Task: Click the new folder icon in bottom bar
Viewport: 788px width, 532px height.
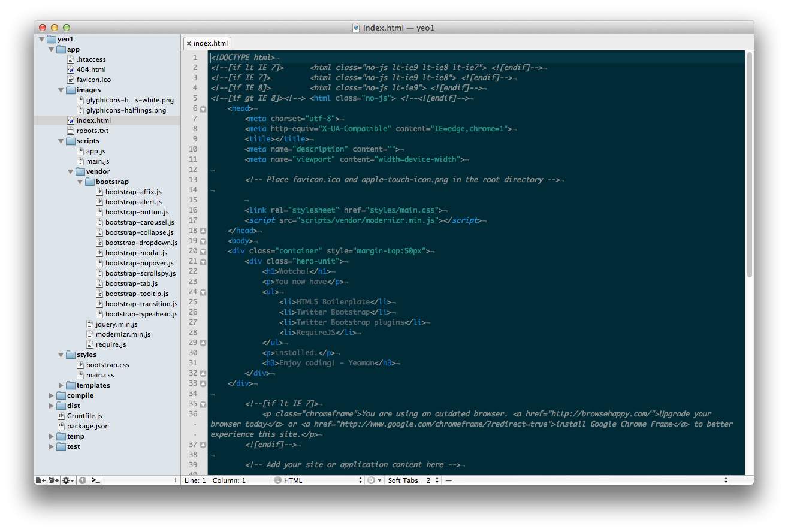Action: click(53, 480)
